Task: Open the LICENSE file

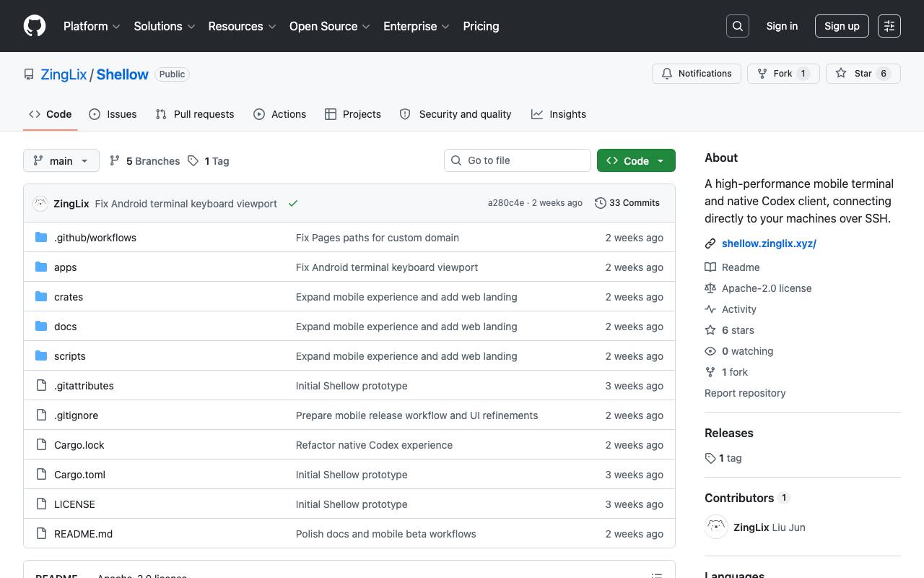Action: click(74, 504)
